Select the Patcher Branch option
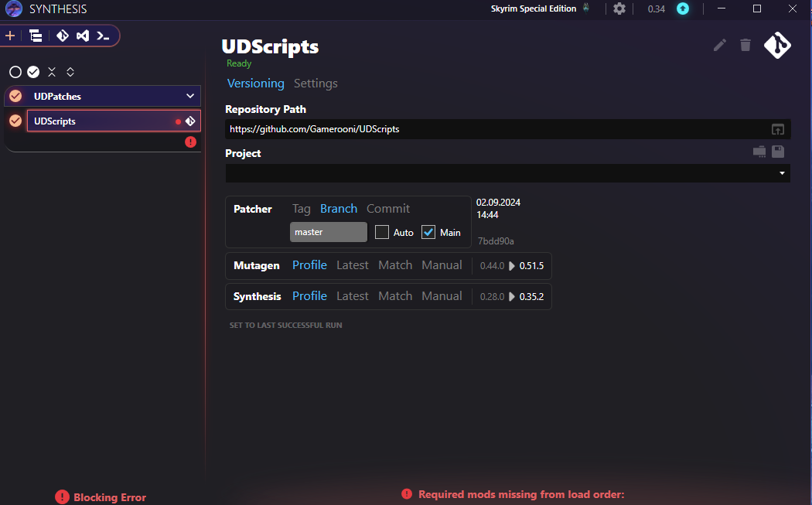The width and height of the screenshot is (812, 505). 339,209
